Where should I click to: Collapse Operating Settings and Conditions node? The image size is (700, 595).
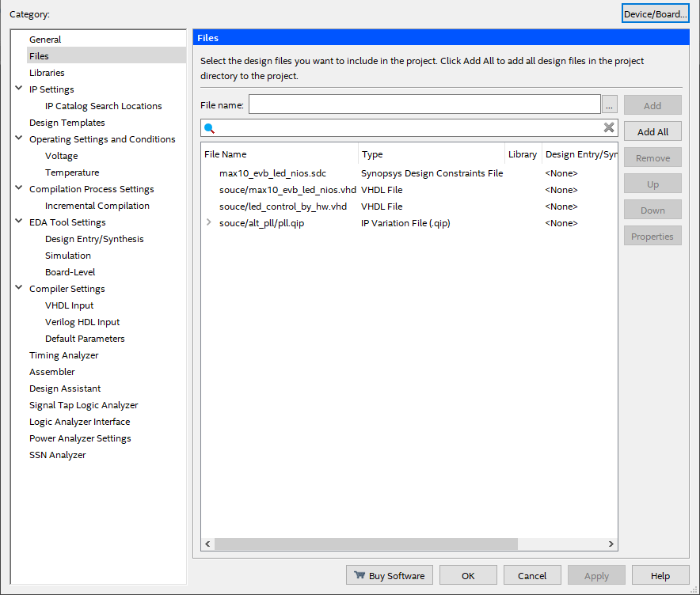[x=19, y=138]
